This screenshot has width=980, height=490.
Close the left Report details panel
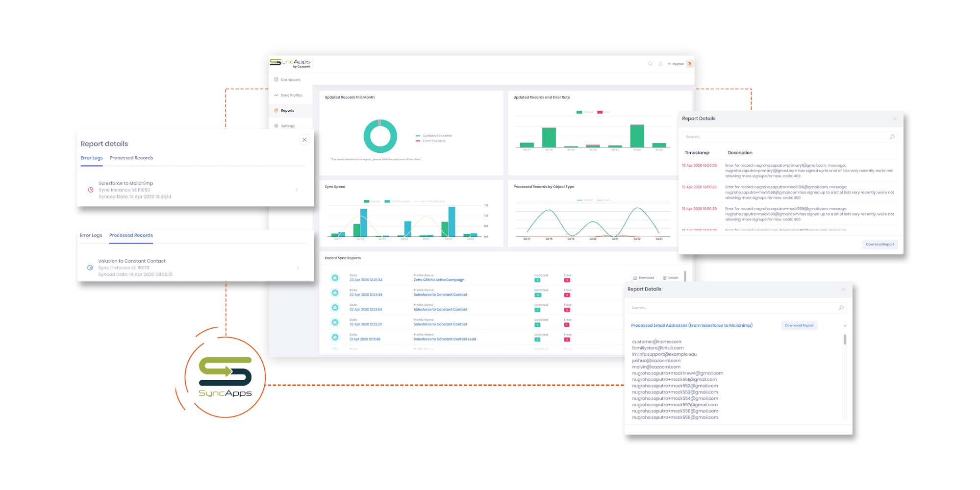[304, 140]
